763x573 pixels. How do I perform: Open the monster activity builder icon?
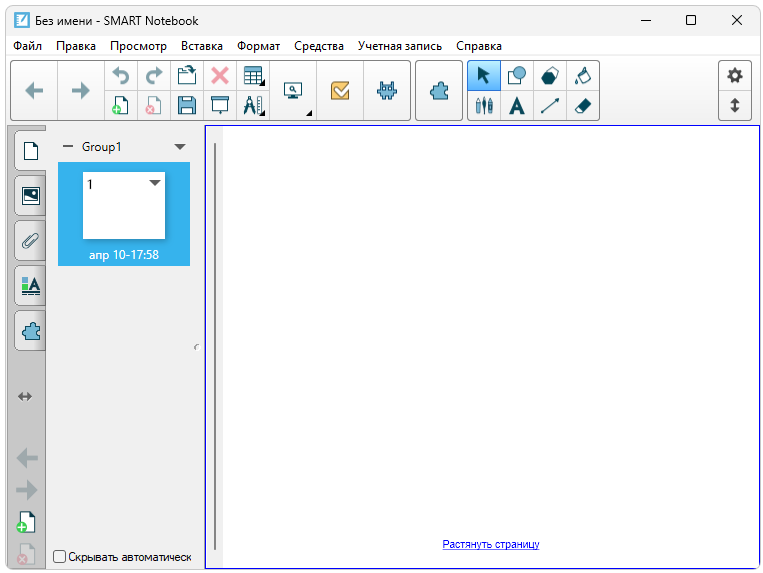(x=387, y=90)
